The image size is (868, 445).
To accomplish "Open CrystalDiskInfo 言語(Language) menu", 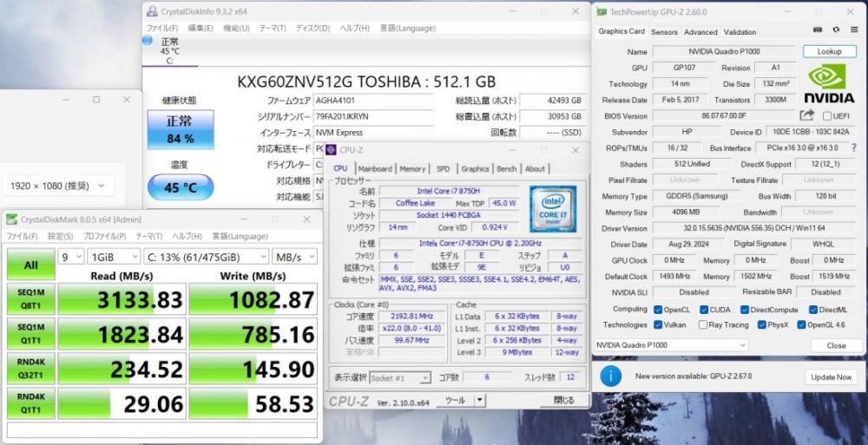I will (x=407, y=29).
